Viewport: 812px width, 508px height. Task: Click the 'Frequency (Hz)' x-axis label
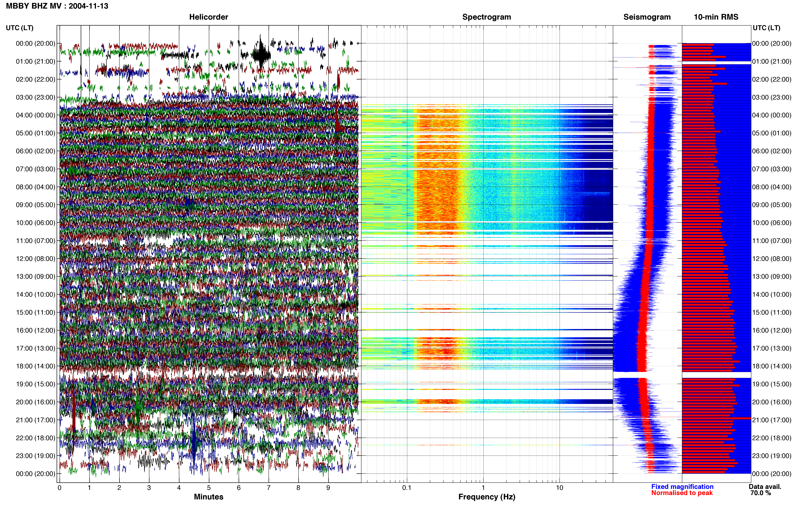[487, 497]
